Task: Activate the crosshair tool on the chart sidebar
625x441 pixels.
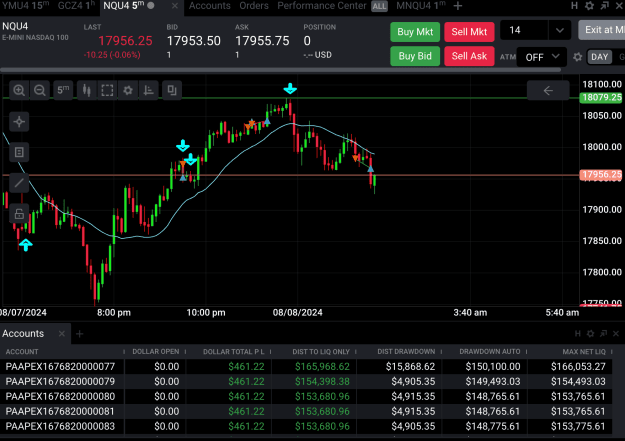Action: pyautogui.click(x=19, y=122)
